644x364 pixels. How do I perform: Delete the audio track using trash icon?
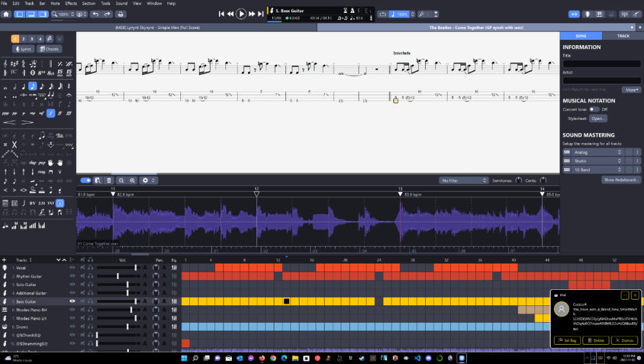[109, 180]
